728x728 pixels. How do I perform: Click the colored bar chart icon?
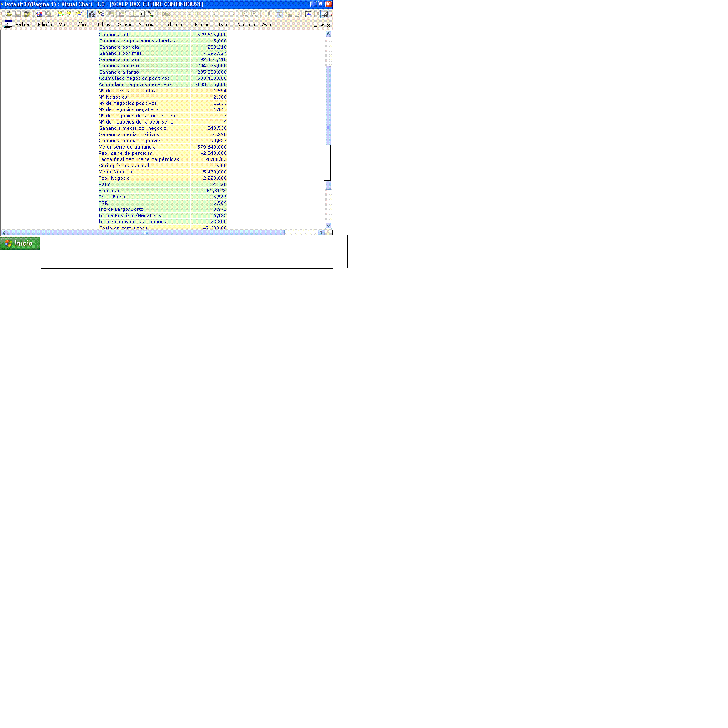pyautogui.click(x=39, y=14)
